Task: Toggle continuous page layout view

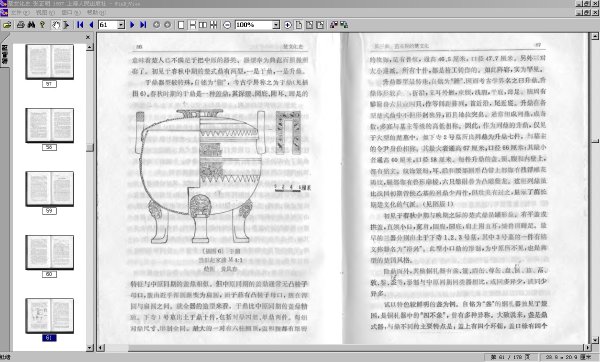Action: coord(192,25)
